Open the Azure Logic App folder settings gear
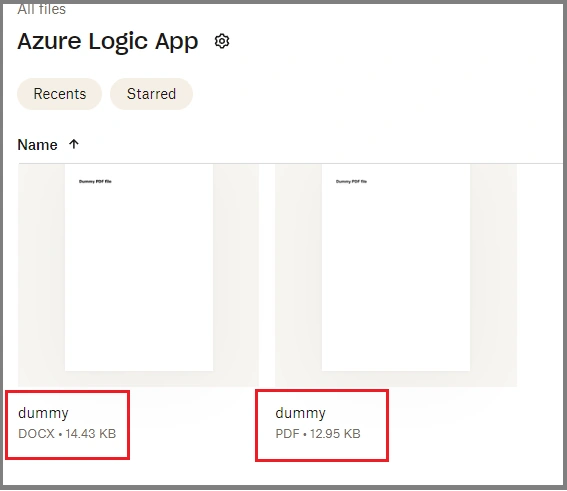567x491 pixels. [222, 41]
